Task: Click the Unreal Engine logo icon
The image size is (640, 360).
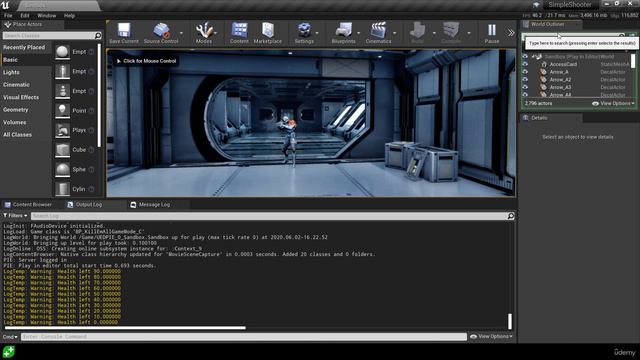Action: coord(5,5)
